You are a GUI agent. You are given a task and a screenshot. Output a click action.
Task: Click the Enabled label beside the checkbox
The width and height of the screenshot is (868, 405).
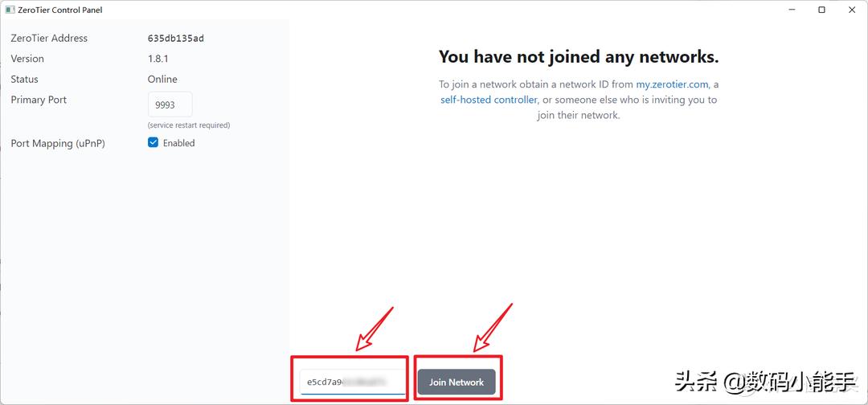(178, 143)
